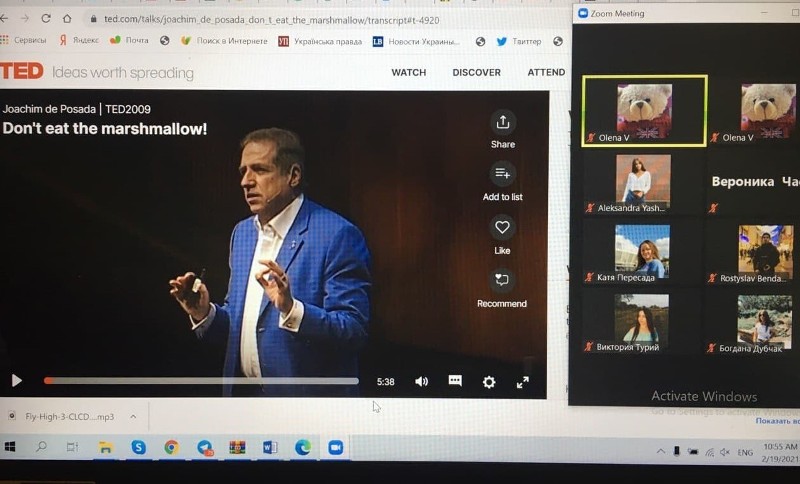
Task: Switch to Zoom on the taskbar
Action: (335, 447)
